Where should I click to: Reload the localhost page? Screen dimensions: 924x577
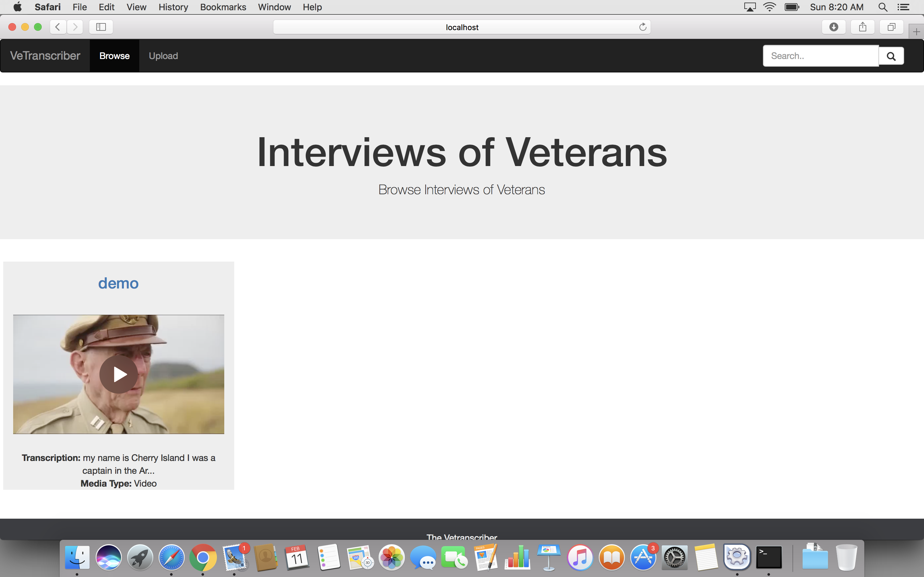pyautogui.click(x=643, y=27)
